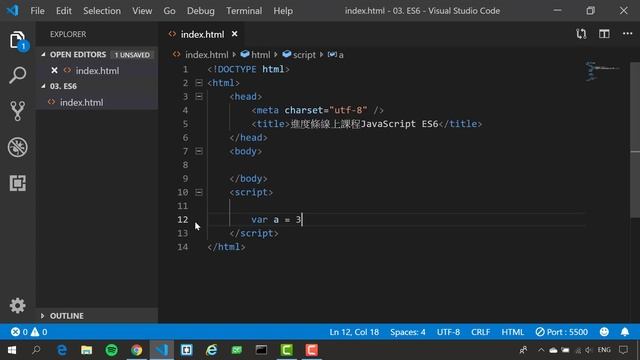Image resolution: width=640 pixels, height=360 pixels.
Task: Open Source Control view in activity bar
Action: (18, 111)
